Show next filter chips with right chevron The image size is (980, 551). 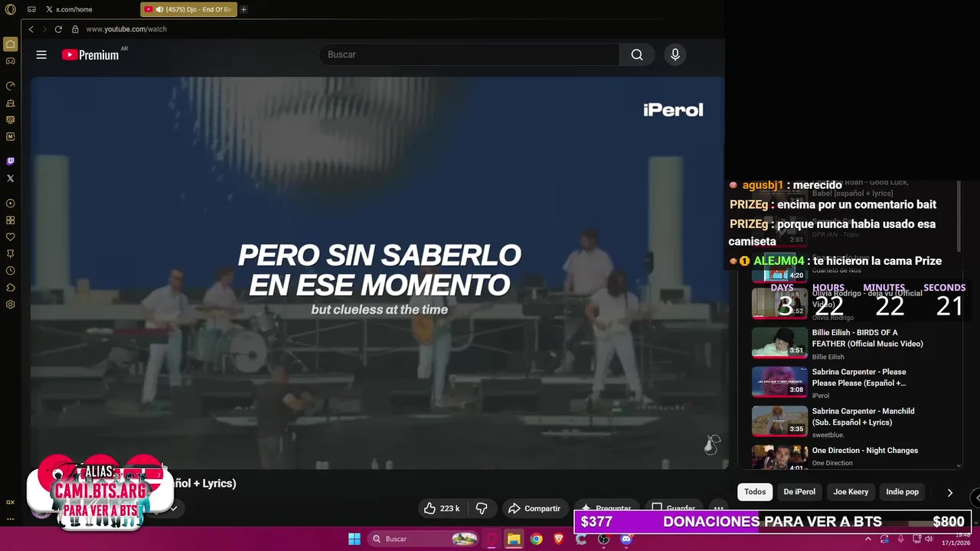click(949, 492)
